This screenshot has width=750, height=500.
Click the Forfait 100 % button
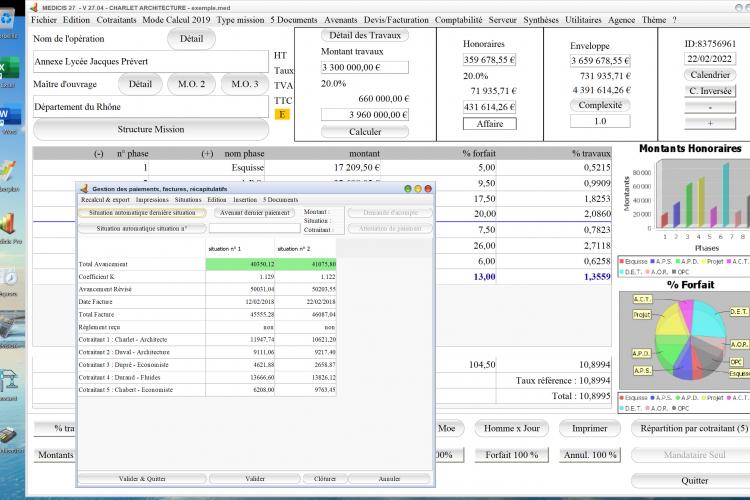click(x=511, y=455)
